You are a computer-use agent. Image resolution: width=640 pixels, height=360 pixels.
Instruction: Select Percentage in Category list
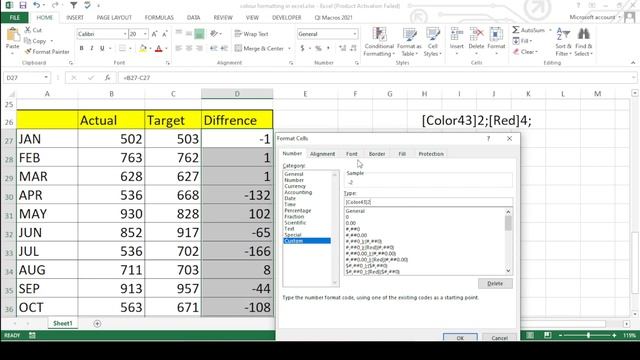coord(298,211)
